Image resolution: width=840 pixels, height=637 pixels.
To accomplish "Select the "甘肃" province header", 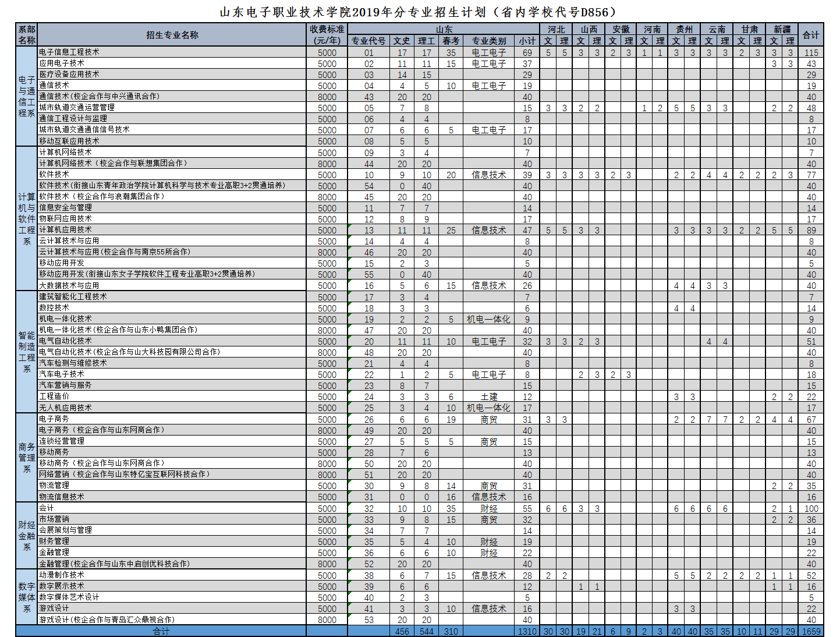I will click(749, 29).
